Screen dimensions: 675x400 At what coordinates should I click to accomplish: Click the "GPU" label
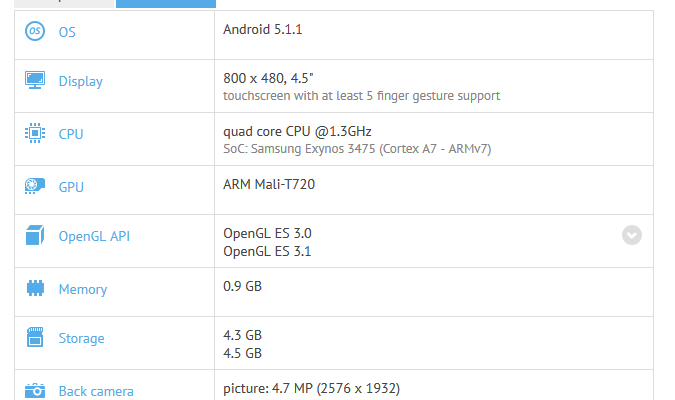click(71, 187)
